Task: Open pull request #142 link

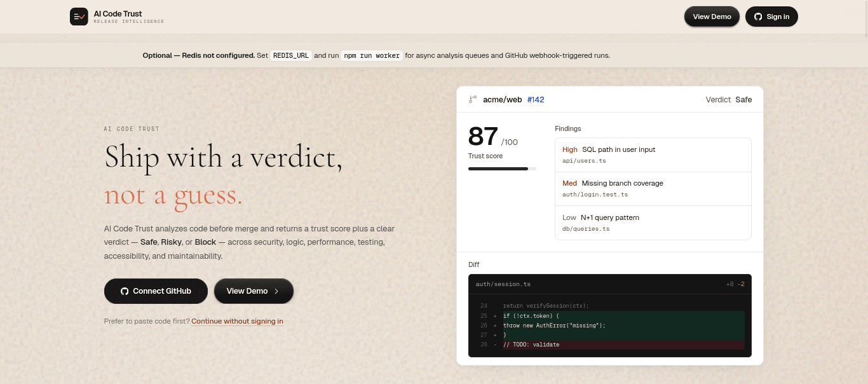Action: (x=536, y=99)
